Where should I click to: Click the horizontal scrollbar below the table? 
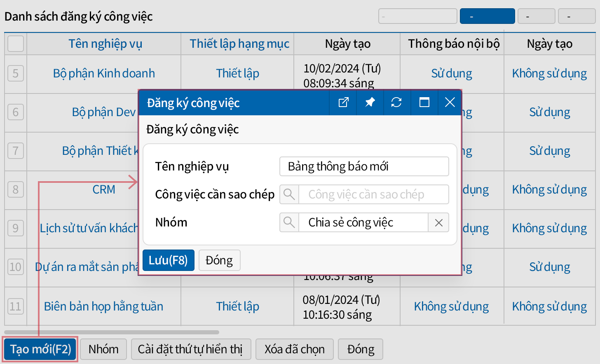click(111, 332)
